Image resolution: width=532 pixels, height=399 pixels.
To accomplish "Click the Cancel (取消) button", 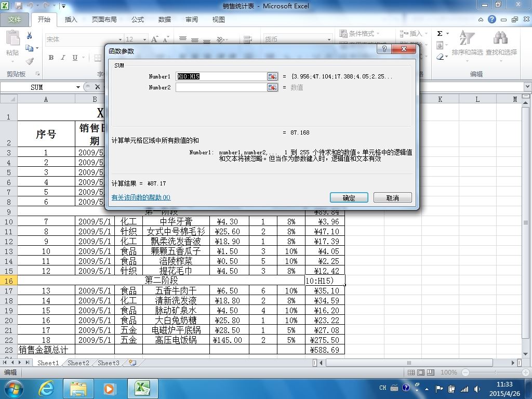I will [393, 198].
